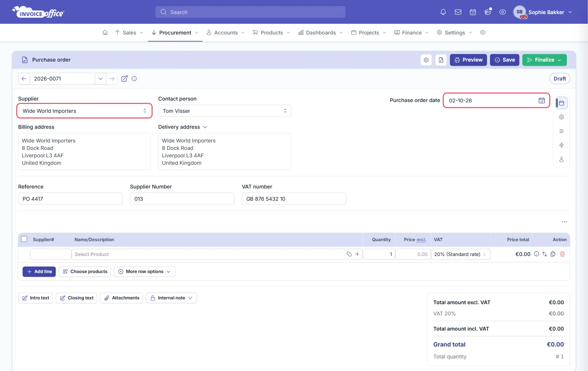Open Projects menu
588x371 pixels.
369,33
